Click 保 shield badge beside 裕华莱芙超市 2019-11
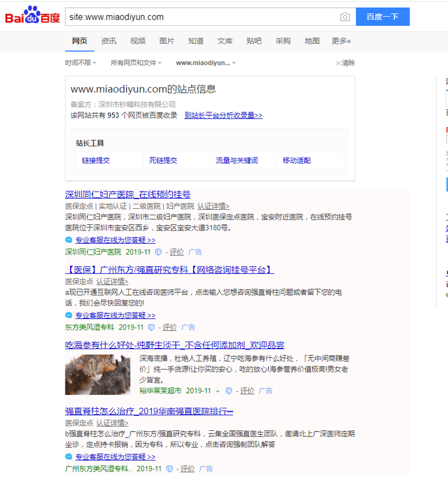The image size is (448, 489). [x=229, y=391]
